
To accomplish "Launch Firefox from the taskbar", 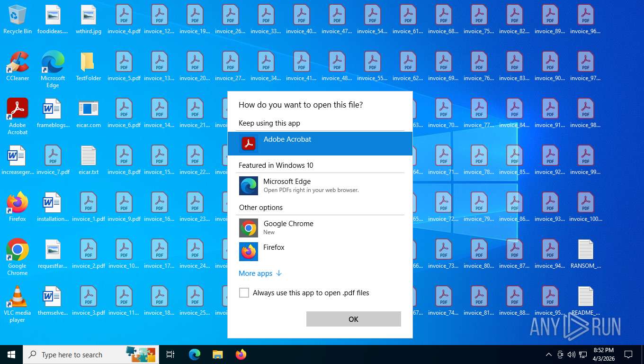I will 241,355.
